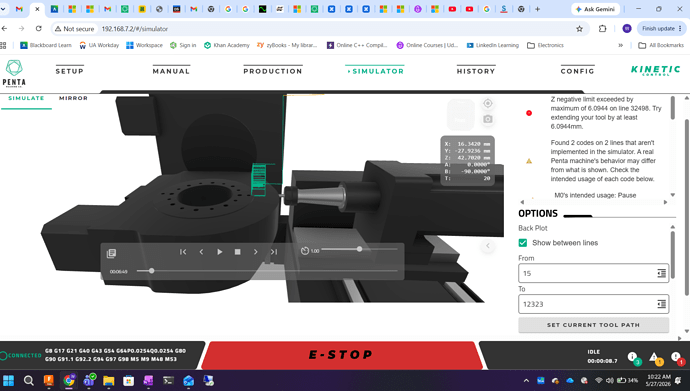Open the History menu
The width and height of the screenshot is (690, 391).
pos(476,71)
